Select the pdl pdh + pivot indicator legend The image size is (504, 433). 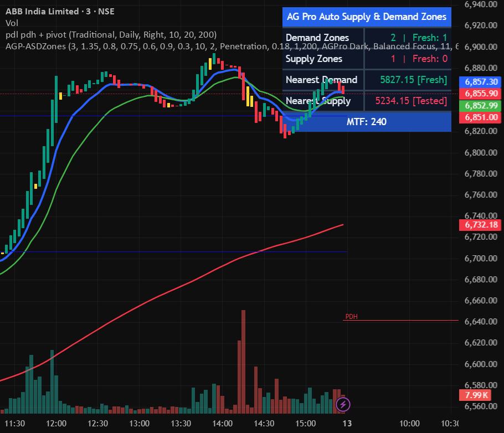[x=111, y=35]
